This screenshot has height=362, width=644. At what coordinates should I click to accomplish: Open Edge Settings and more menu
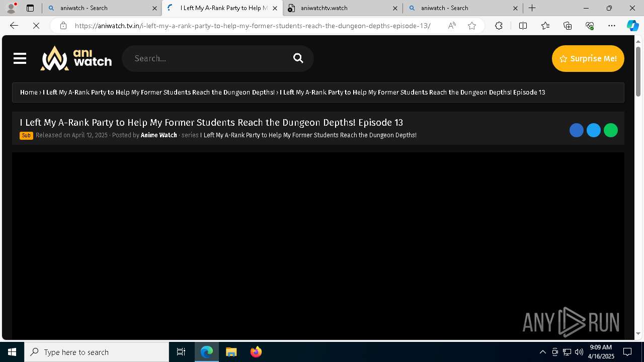click(x=612, y=26)
